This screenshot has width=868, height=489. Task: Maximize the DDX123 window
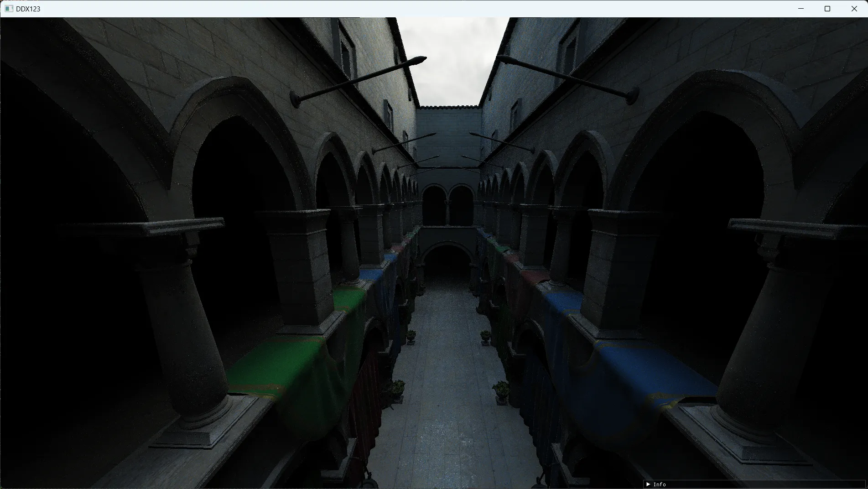(x=827, y=9)
